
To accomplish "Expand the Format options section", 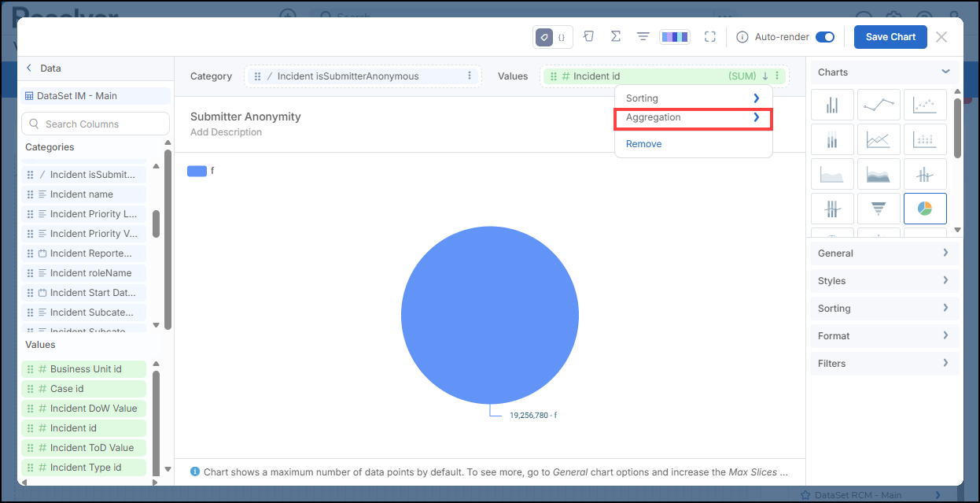I will pyautogui.click(x=885, y=336).
